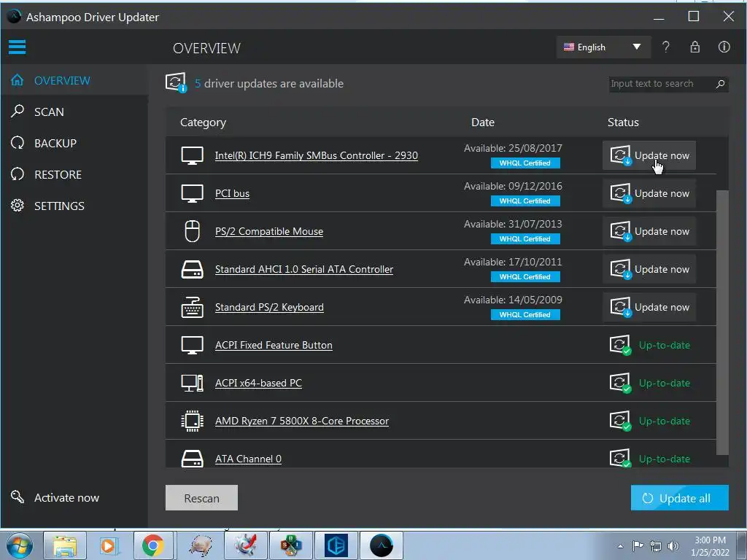Open the info icon in header
Screen dimensions: 747x560
click(x=724, y=47)
